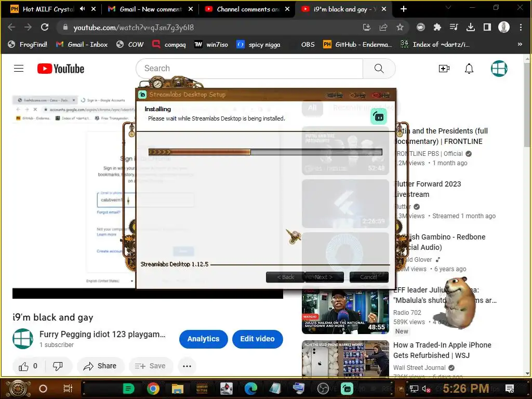The height and width of the screenshot is (399, 532).
Task: Open Chrome extensions puzzle icon
Action: tap(437, 27)
